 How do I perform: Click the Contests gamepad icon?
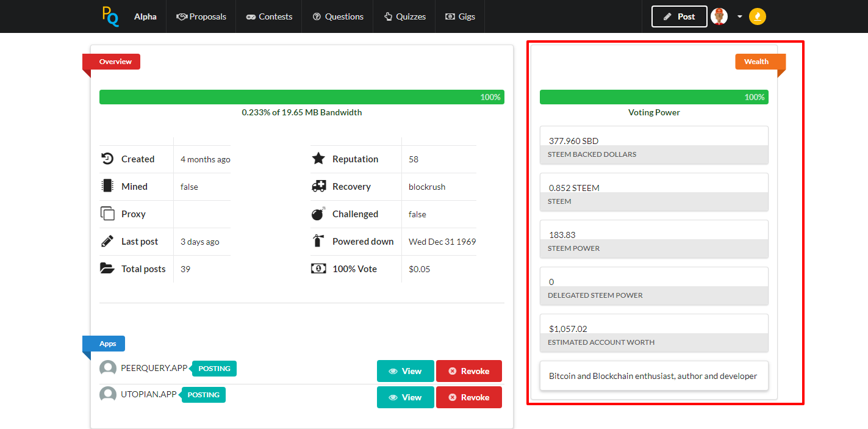[251, 17]
